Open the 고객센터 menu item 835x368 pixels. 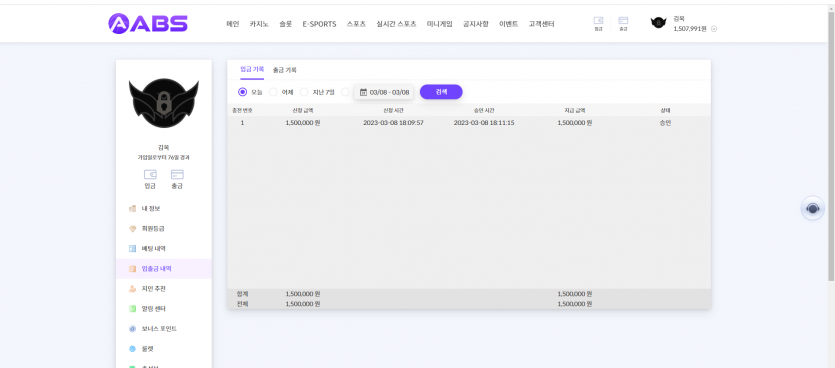click(541, 24)
